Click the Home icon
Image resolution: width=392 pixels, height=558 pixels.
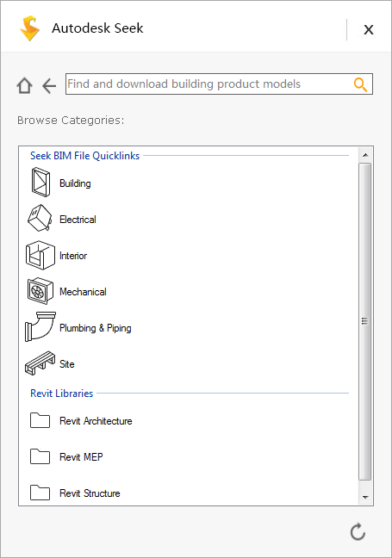(x=25, y=85)
